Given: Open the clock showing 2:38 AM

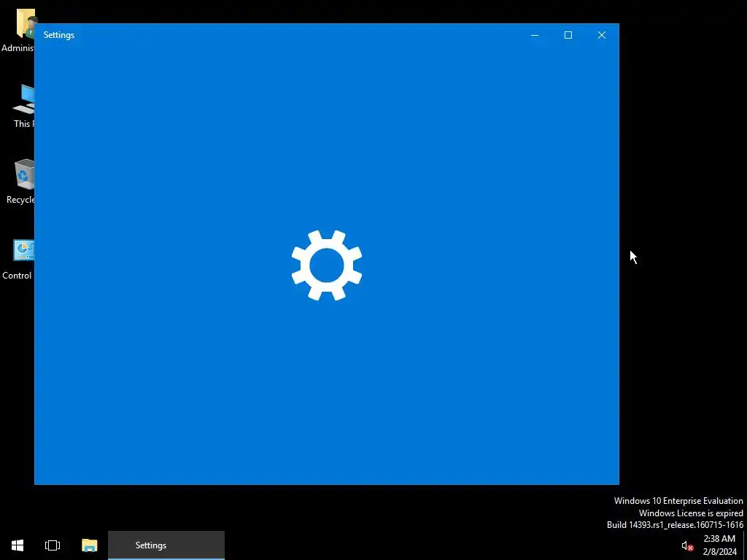Looking at the screenshot, I should coord(719,545).
